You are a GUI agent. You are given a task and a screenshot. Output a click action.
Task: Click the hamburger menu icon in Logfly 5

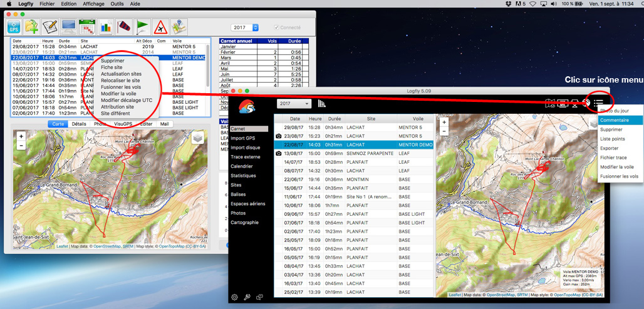[x=599, y=103]
